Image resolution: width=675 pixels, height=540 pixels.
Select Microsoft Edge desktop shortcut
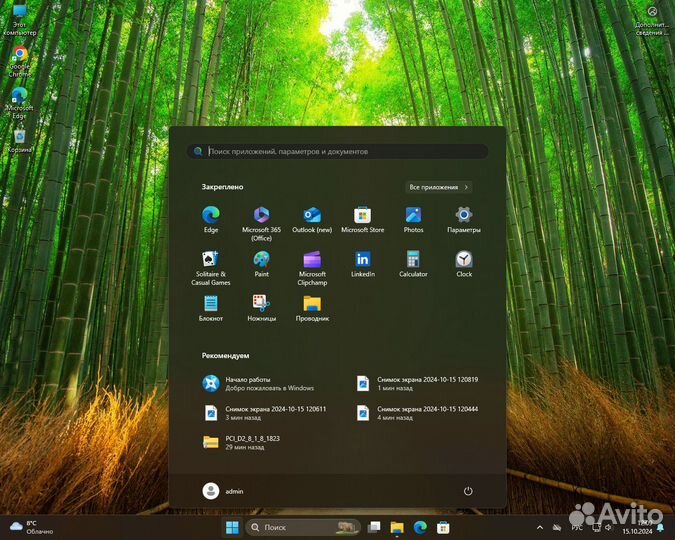pyautogui.click(x=19, y=103)
